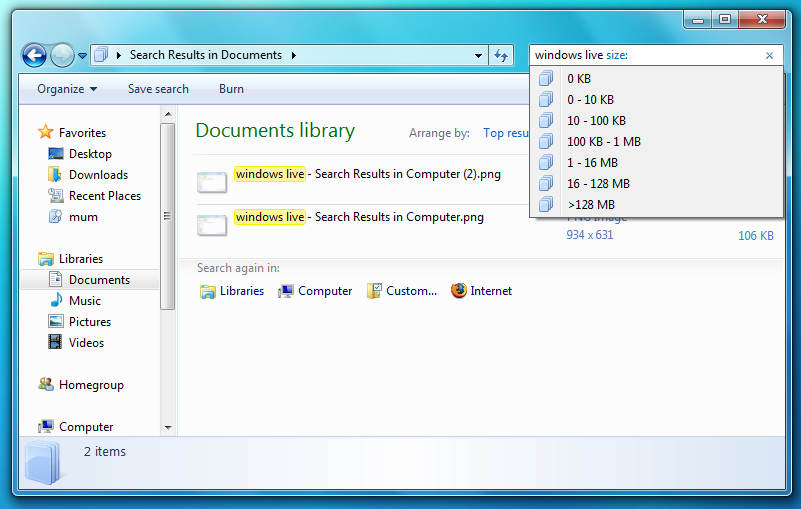Click Save search in the toolbar
This screenshot has height=509, width=801.
pos(158,89)
